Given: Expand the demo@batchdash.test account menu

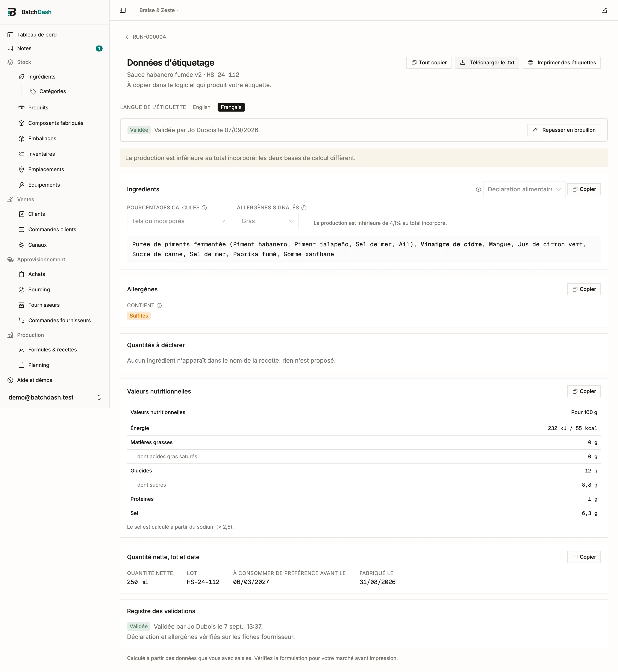Looking at the screenshot, I should (x=55, y=398).
